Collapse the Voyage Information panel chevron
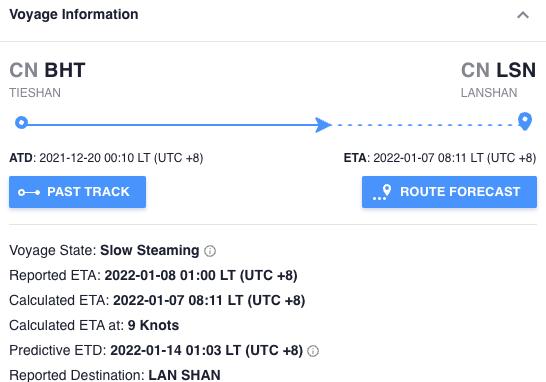 (523, 15)
